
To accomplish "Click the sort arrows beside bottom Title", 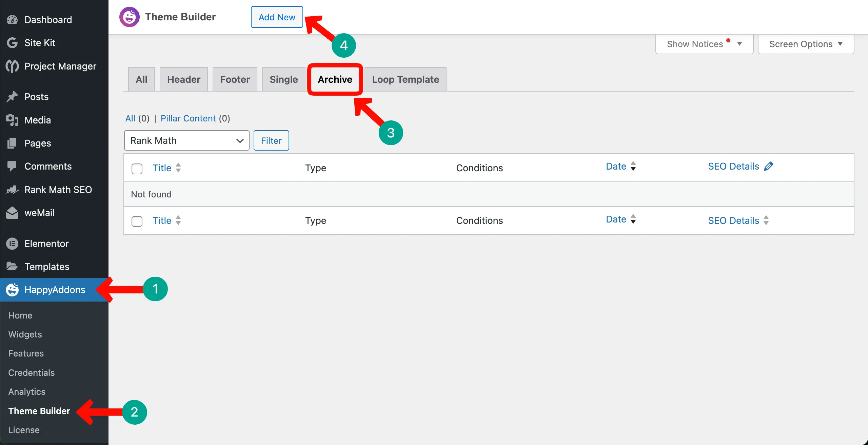I will coord(178,220).
